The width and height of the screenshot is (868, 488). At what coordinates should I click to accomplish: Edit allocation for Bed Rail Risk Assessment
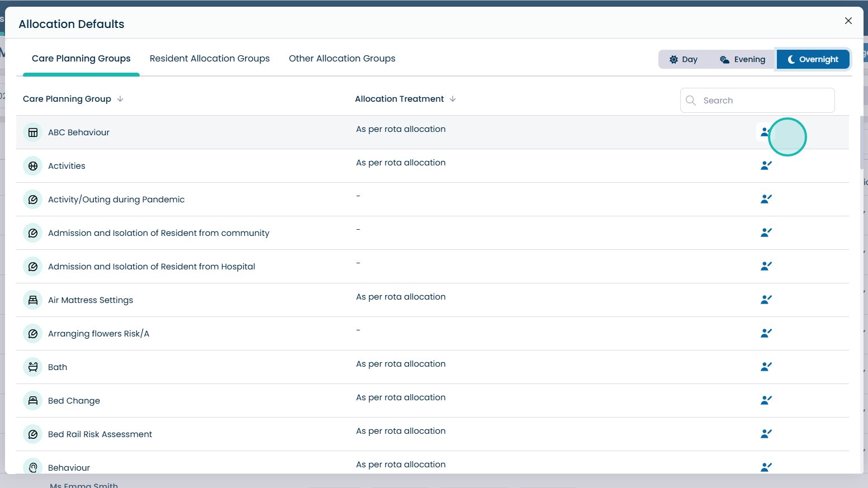click(x=766, y=434)
